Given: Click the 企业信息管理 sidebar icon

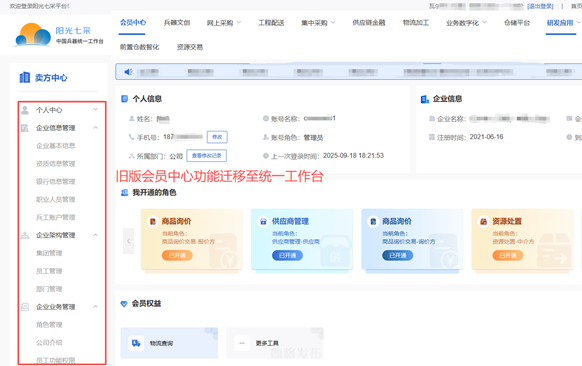Looking at the screenshot, I should pos(25,128).
